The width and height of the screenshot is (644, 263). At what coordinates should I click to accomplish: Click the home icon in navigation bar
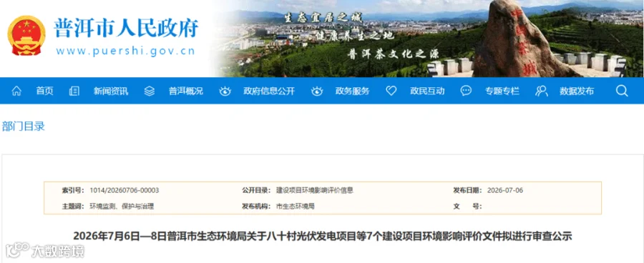click(x=16, y=91)
